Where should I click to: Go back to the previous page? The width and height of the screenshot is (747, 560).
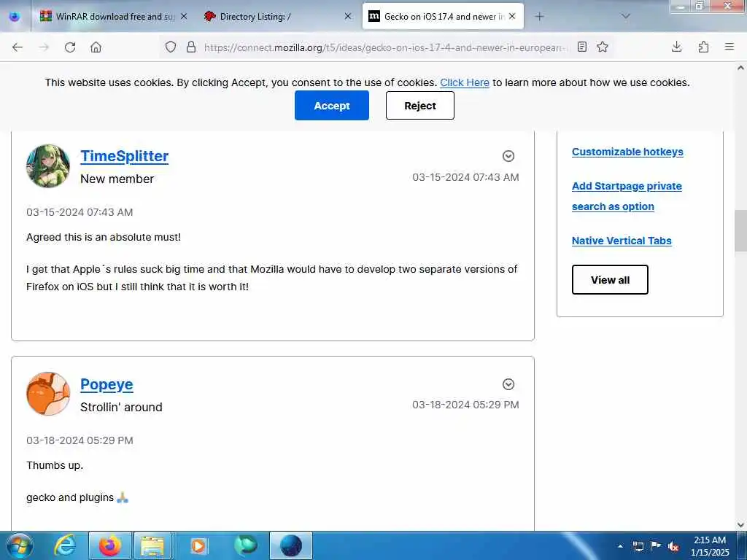18,47
